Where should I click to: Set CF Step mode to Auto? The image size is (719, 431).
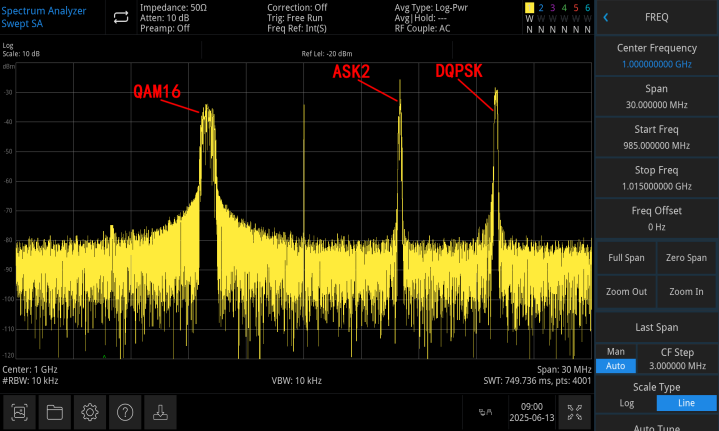[x=615, y=366]
